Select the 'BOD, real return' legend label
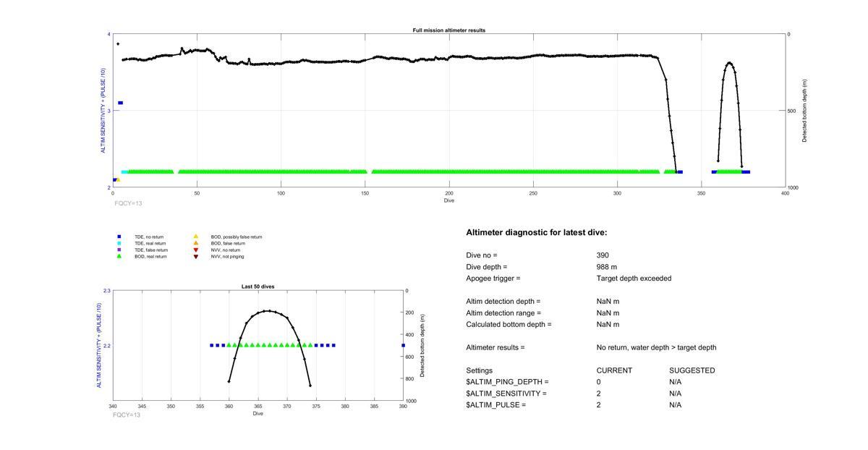The width and height of the screenshot is (868, 450). click(x=150, y=256)
